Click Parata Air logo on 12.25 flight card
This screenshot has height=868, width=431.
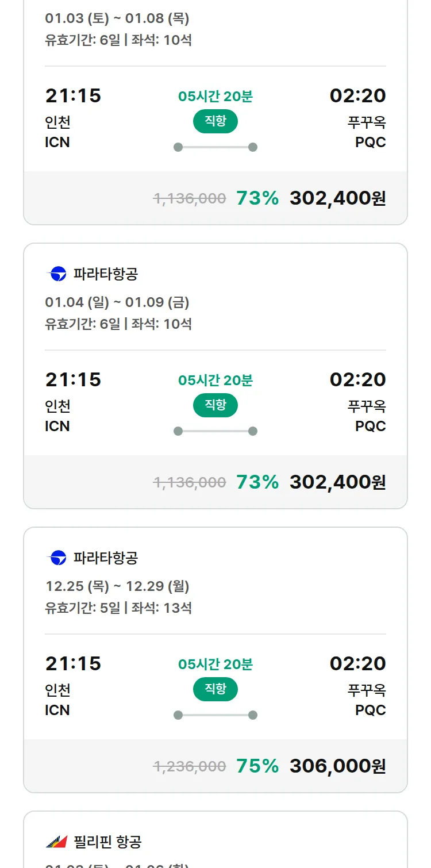[x=57, y=558]
